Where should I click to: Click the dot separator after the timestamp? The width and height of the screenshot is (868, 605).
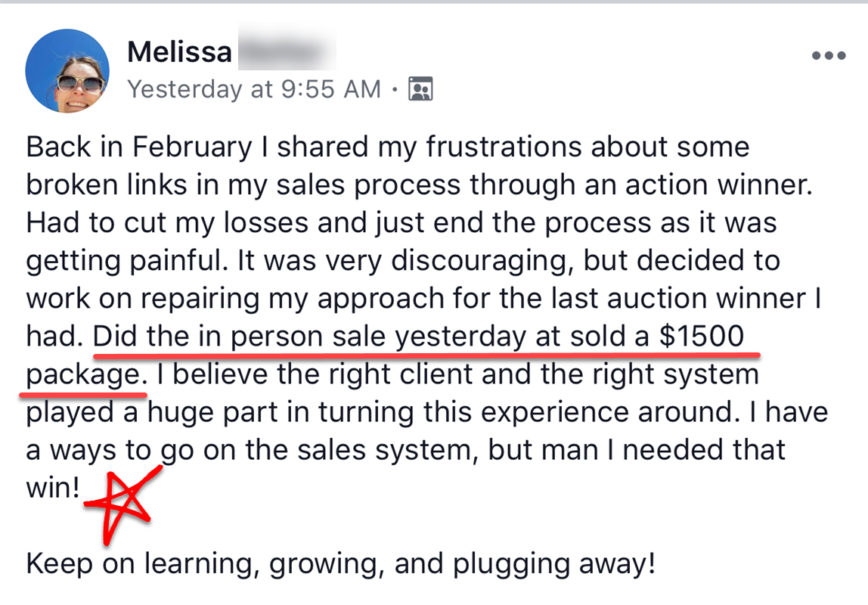[395, 90]
